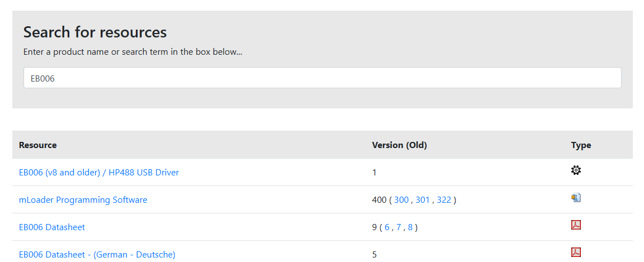
Task: Select EB006 Datasheet old version 6
Action: pos(387,227)
